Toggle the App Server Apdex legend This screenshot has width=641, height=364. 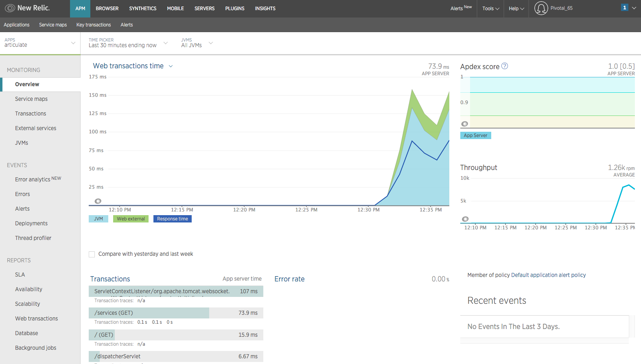[x=475, y=135]
